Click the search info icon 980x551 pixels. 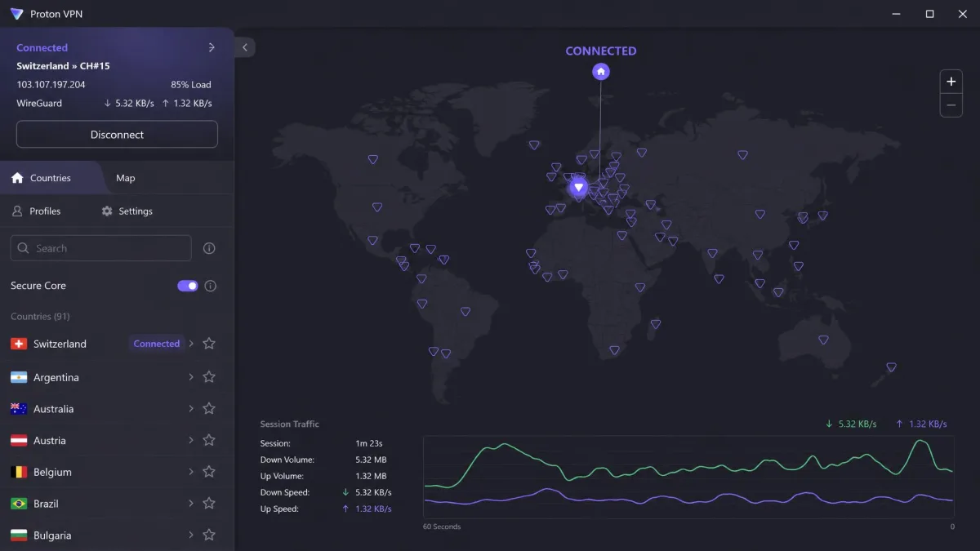[209, 248]
